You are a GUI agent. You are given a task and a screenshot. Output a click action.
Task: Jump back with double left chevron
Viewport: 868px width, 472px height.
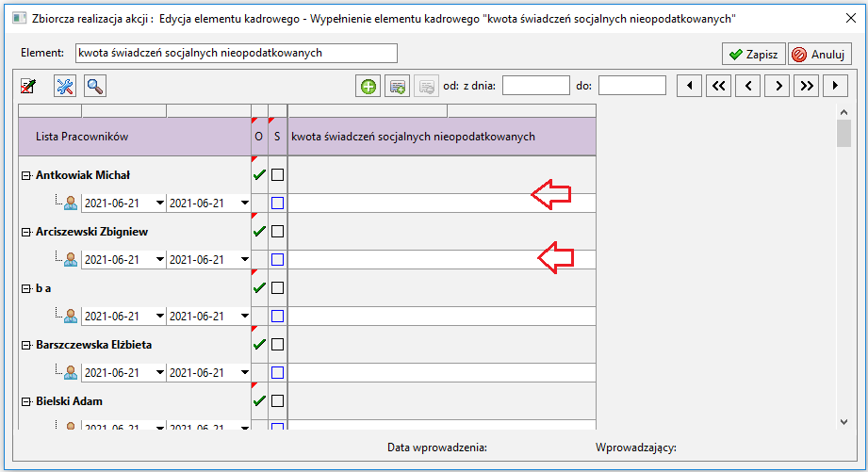coord(718,86)
